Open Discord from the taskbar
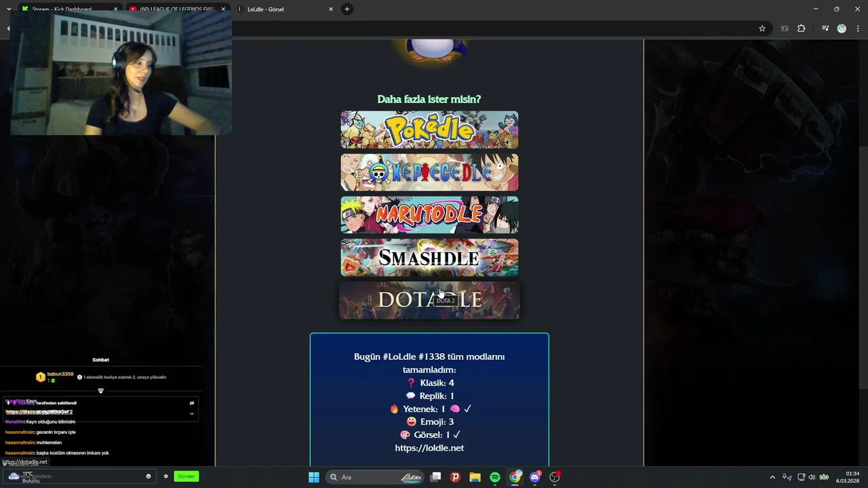Image resolution: width=868 pixels, height=488 pixels. tap(535, 477)
